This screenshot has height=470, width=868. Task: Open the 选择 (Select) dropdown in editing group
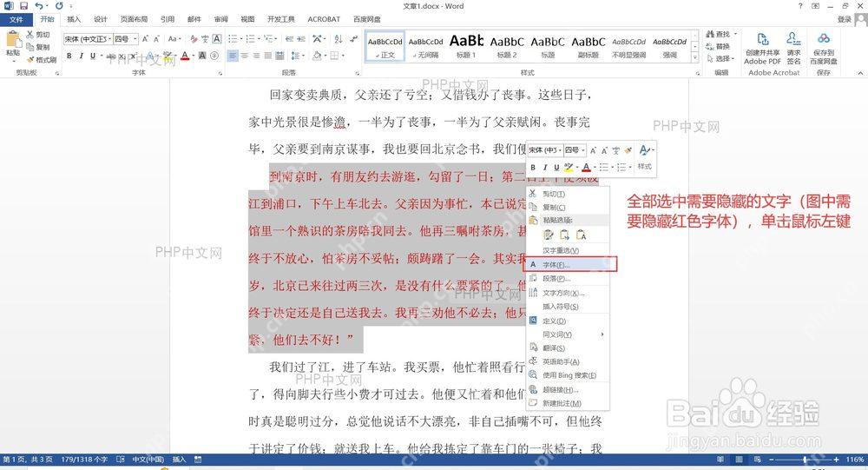(720, 58)
